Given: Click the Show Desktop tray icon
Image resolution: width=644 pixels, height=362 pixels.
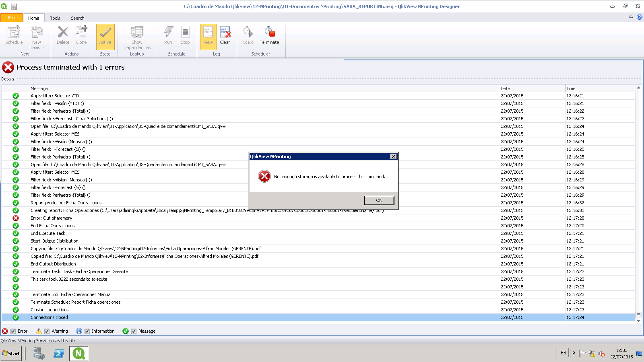Looking at the screenshot, I should tap(639, 354).
